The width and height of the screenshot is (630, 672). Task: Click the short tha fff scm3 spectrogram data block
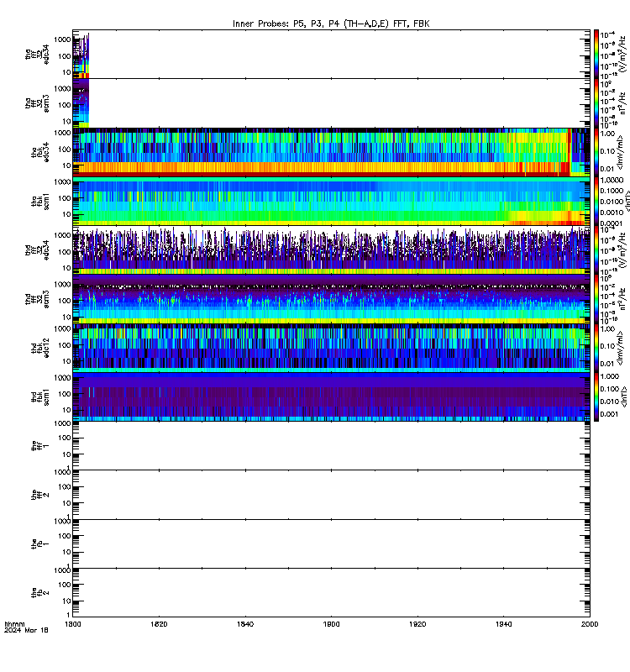coord(81,103)
